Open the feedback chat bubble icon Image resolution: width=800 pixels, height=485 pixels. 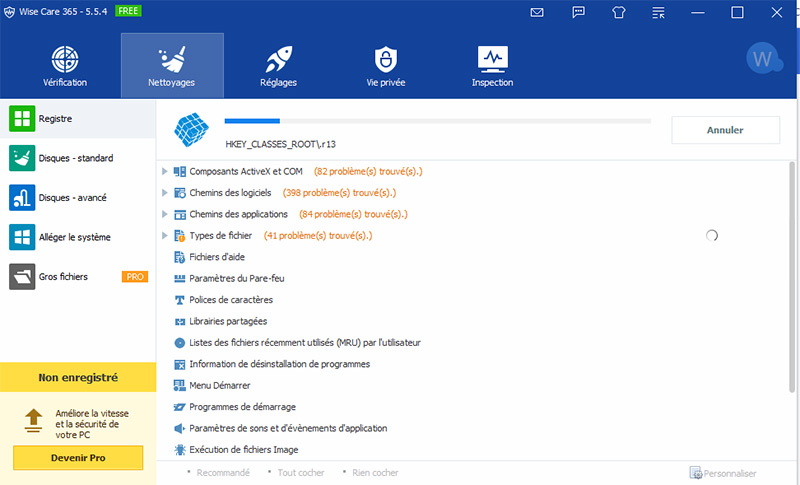click(578, 12)
